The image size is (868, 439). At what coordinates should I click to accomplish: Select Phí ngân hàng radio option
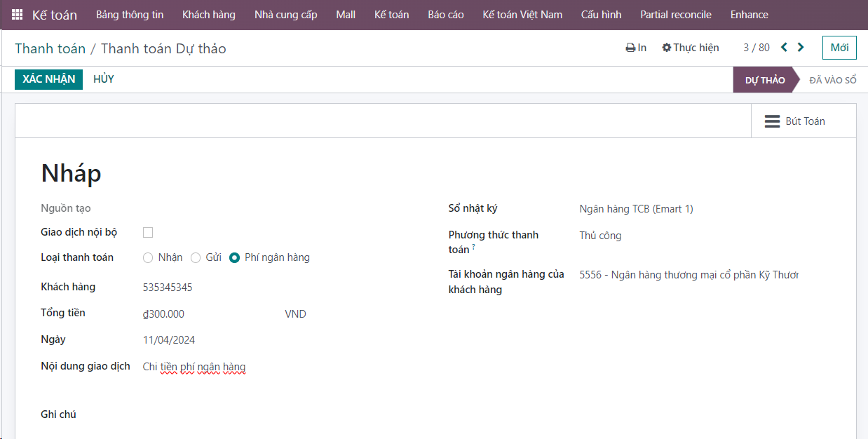pos(235,257)
